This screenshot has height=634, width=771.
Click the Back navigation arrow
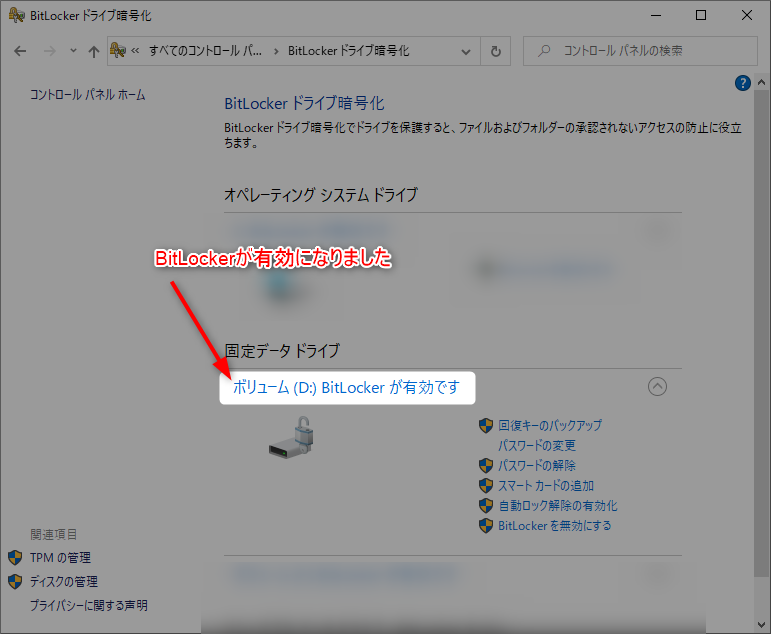point(20,51)
